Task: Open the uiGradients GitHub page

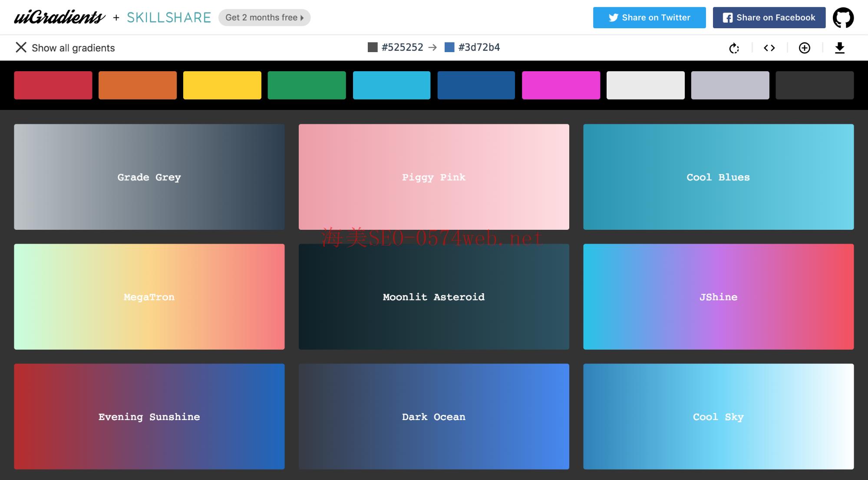Action: tap(844, 17)
